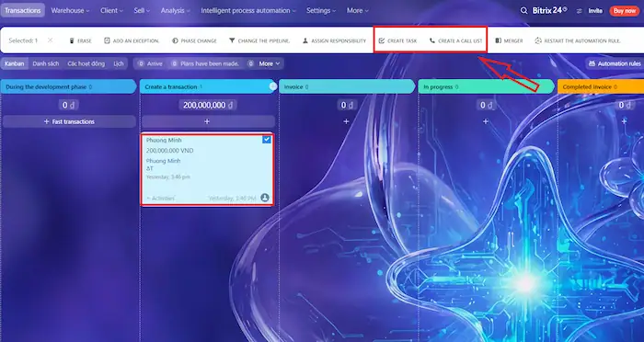Add a deal in Create a transaction column
644x342 pixels.
pyautogui.click(x=207, y=121)
